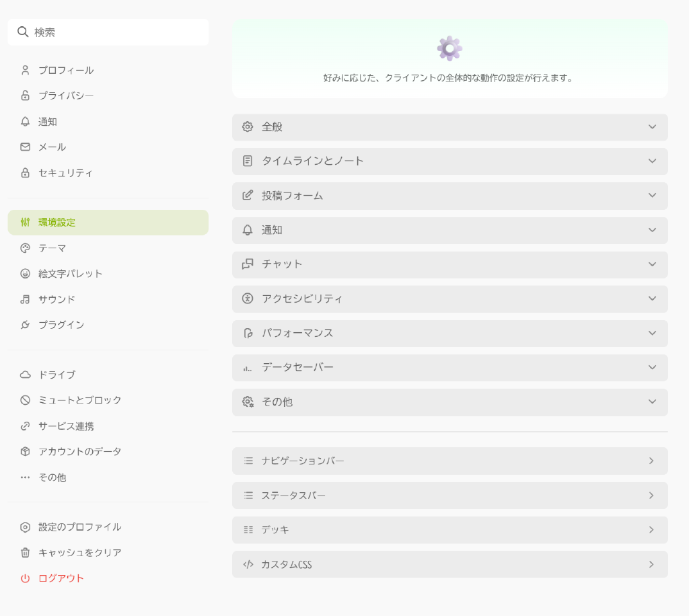Click the red ログアウト button

coord(61,578)
